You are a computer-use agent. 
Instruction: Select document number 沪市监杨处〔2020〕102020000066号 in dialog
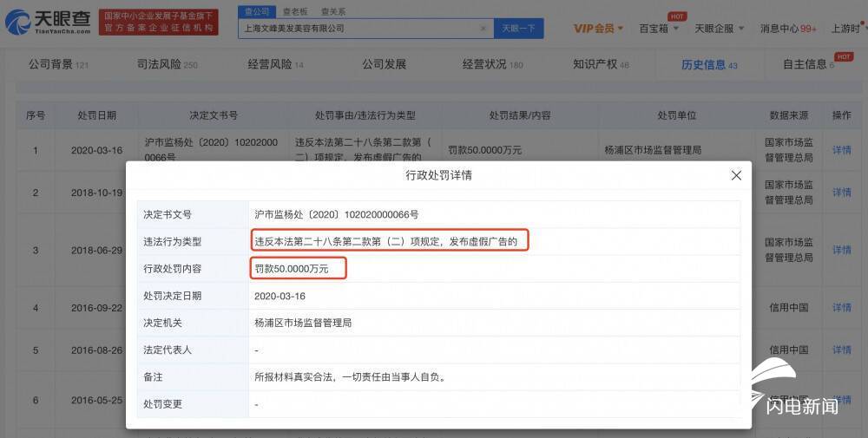[x=337, y=214]
